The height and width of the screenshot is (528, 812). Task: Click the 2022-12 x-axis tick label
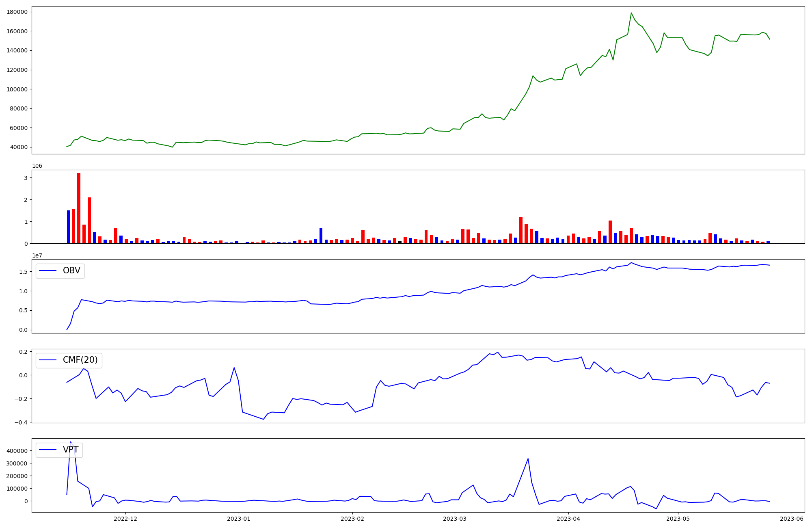point(125,519)
